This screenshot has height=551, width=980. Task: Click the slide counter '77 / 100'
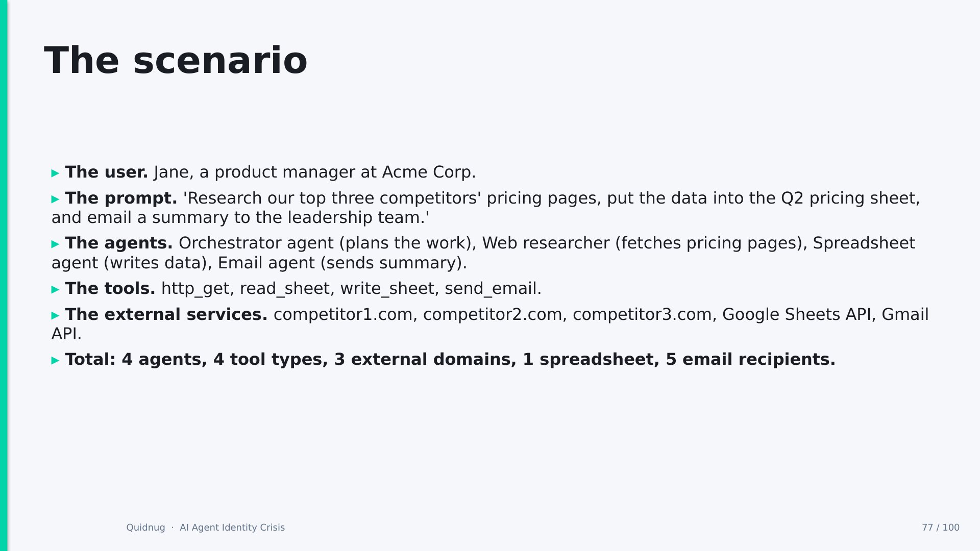coord(941,528)
